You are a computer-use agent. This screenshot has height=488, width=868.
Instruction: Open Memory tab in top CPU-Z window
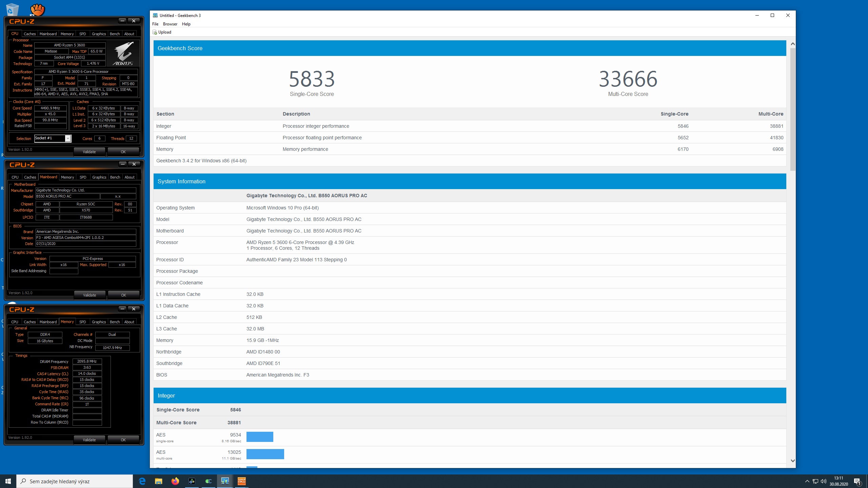[x=67, y=34]
